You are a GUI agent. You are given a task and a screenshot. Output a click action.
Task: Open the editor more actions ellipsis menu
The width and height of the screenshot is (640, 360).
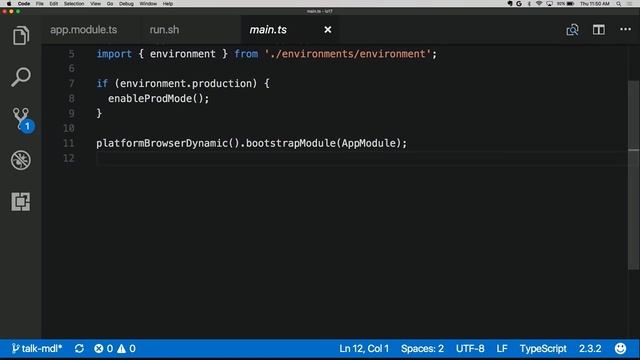point(625,29)
